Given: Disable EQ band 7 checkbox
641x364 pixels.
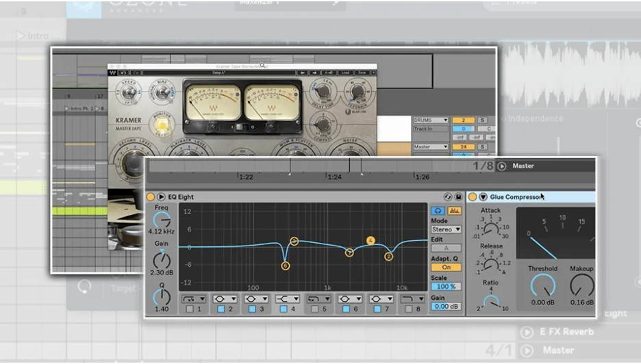Looking at the screenshot, I should click(x=377, y=309).
